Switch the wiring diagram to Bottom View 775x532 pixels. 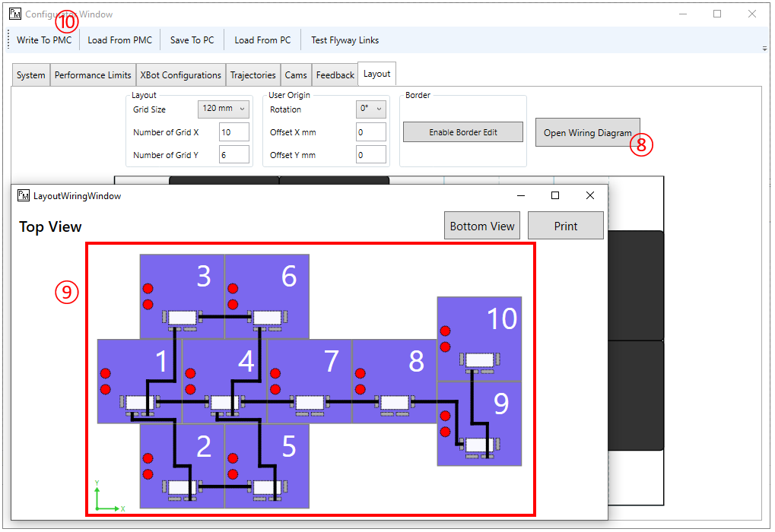coord(481,225)
